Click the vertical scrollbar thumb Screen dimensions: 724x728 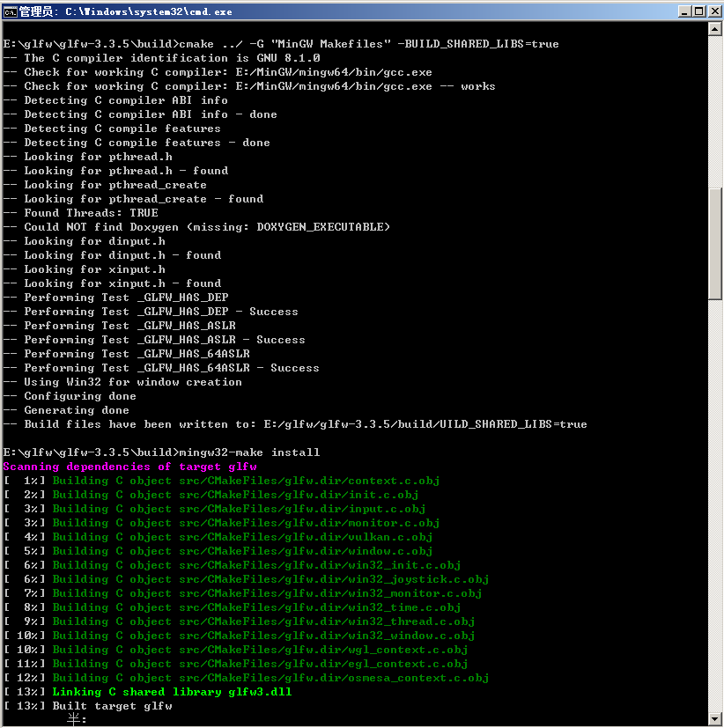point(715,244)
